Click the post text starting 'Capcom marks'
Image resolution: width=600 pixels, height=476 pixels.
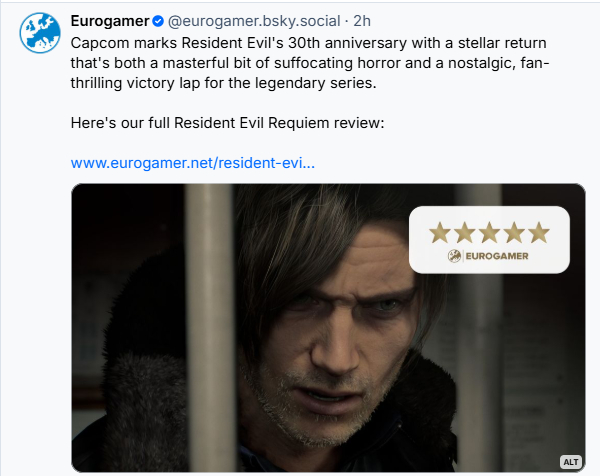pos(310,63)
